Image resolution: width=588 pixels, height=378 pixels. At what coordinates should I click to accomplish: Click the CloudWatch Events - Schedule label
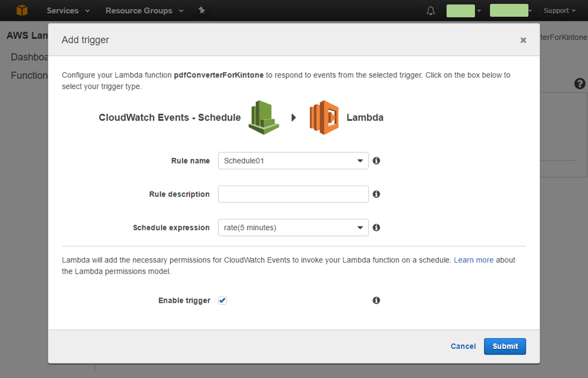click(x=169, y=118)
